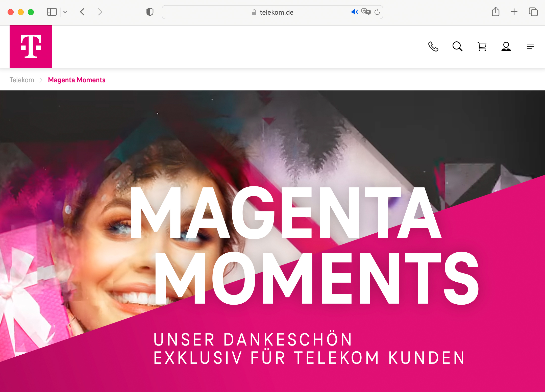
Task: Open the Share menu
Action: tap(496, 12)
